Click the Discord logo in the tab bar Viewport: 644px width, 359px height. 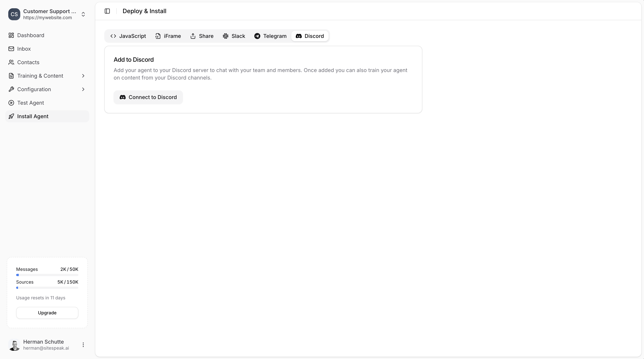[299, 36]
